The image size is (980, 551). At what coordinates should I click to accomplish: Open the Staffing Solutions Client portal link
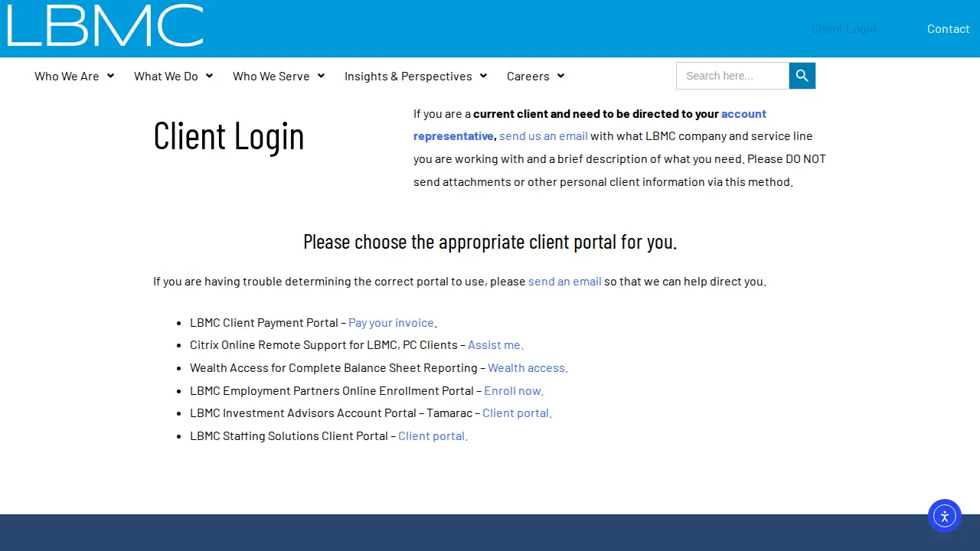coord(432,436)
